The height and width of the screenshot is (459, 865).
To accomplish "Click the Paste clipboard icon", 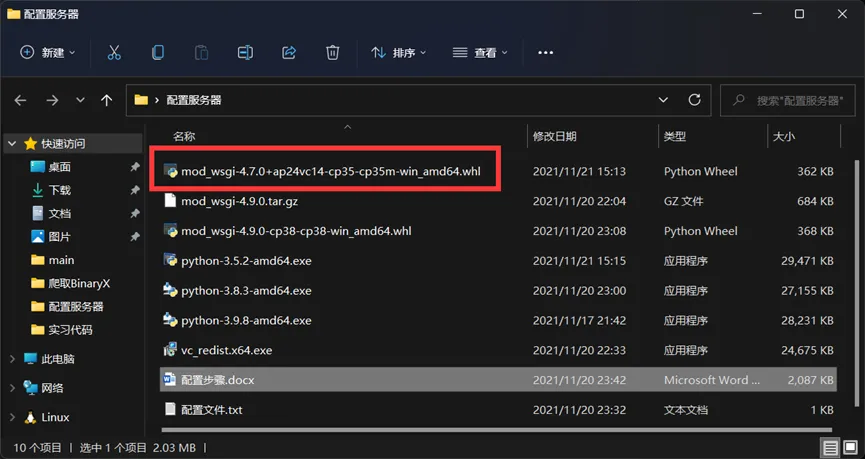I will click(x=201, y=52).
